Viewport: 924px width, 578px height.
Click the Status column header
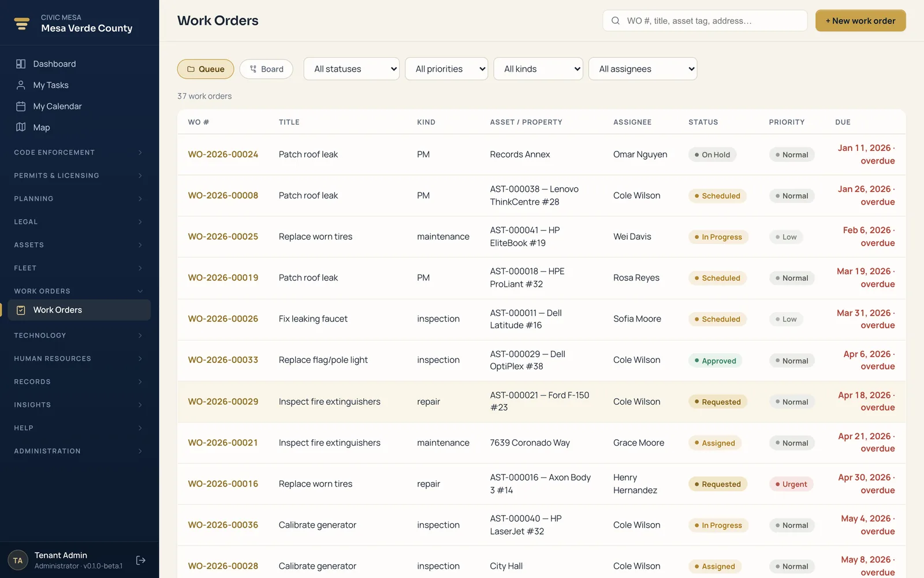(x=703, y=122)
